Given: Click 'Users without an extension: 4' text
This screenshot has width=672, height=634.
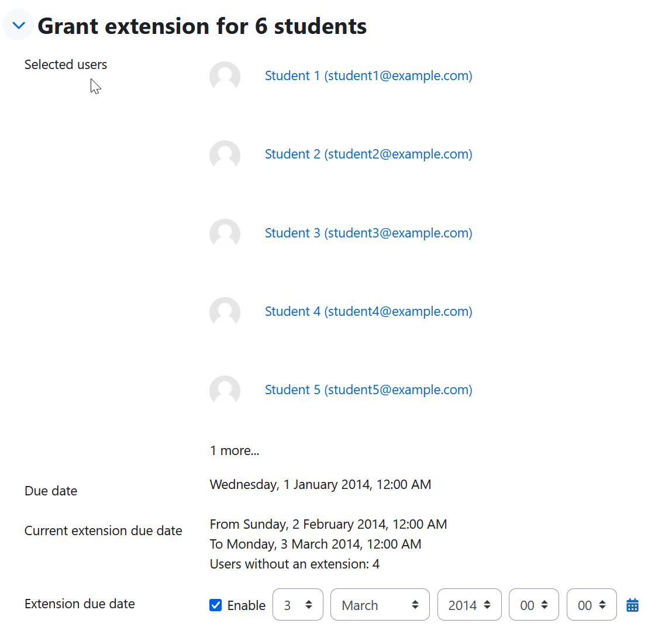Looking at the screenshot, I should [x=294, y=564].
